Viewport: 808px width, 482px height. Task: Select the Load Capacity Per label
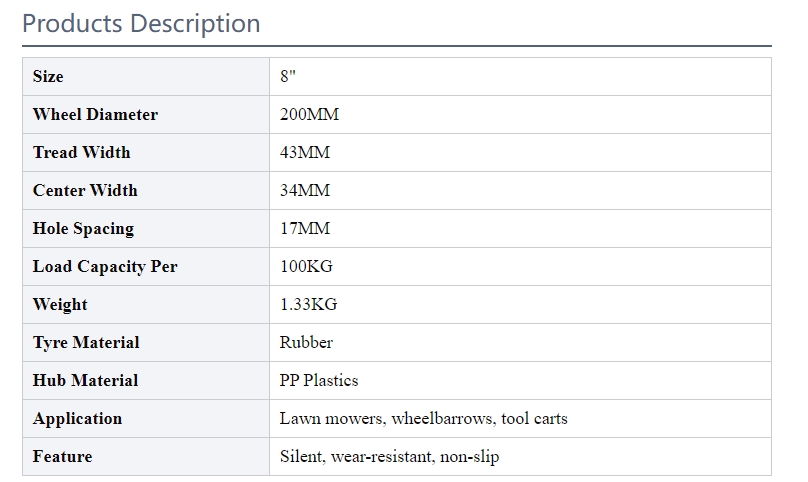pyautogui.click(x=105, y=267)
